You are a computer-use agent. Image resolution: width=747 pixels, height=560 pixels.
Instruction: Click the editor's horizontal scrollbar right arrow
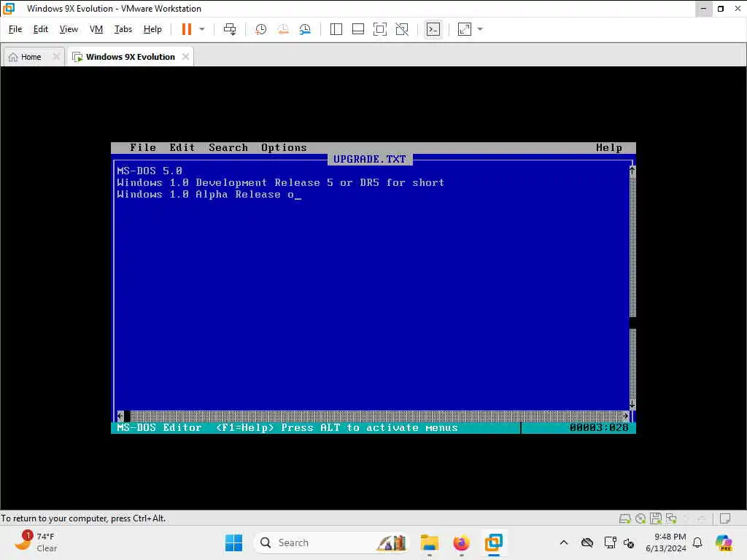coord(625,416)
